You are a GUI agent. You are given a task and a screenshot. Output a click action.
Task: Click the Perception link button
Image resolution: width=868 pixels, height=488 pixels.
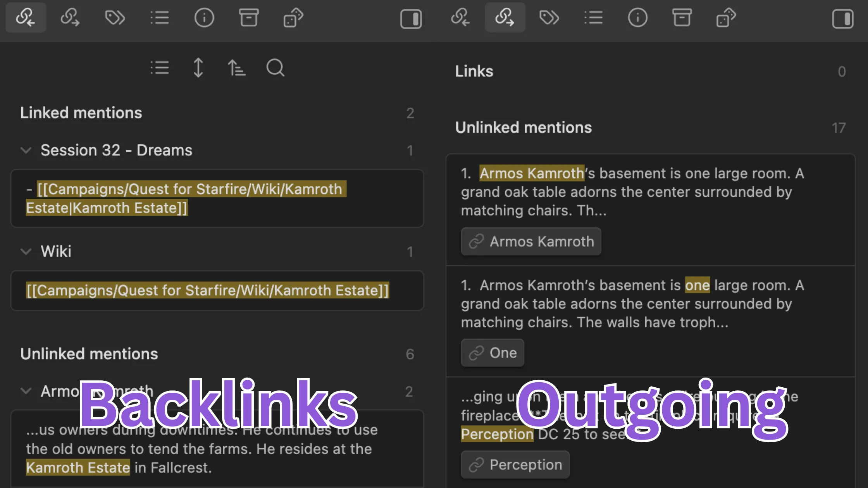pyautogui.click(x=515, y=464)
